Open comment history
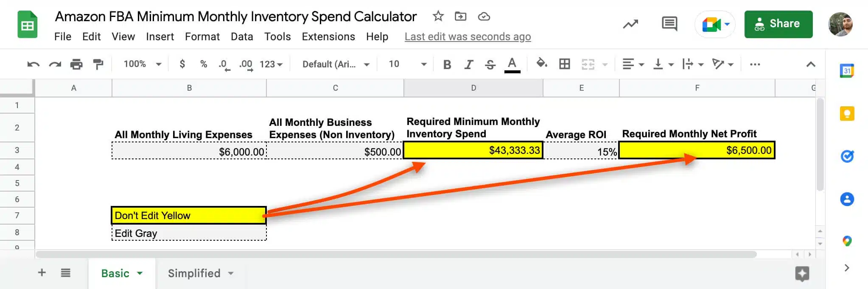This screenshot has height=289, width=868. tap(669, 24)
